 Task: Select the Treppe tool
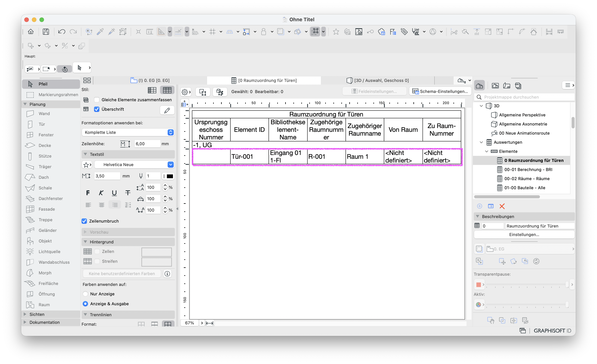(45, 220)
